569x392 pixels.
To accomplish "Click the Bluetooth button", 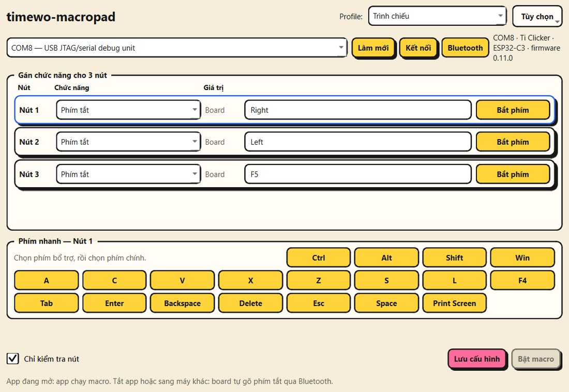I will [x=465, y=48].
